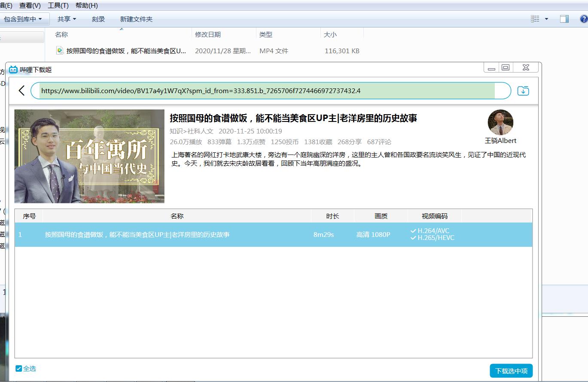Change view using Explorer view icon
588x382 pixels.
tap(535, 19)
